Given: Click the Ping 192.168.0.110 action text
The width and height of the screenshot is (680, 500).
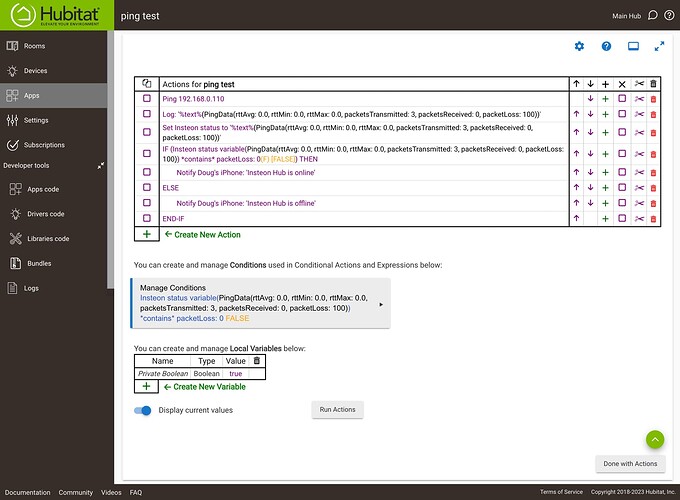Looking at the screenshot, I should [193, 99].
